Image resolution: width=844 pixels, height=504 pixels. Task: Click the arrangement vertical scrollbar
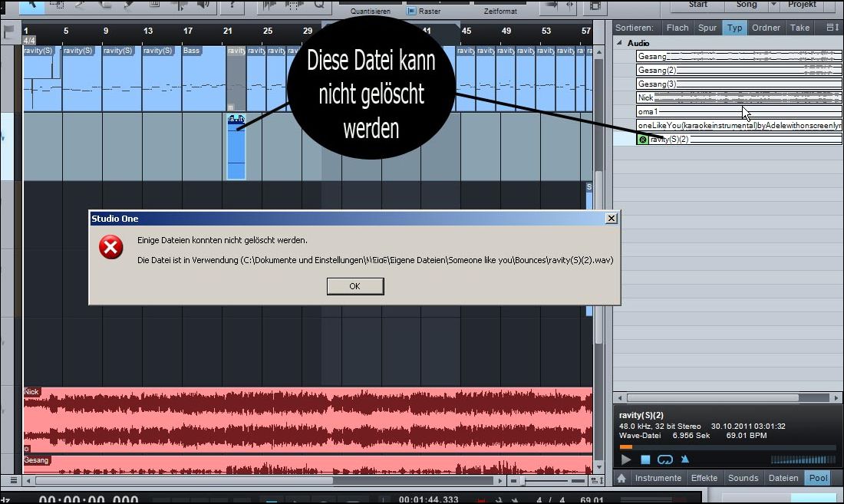(x=598, y=259)
